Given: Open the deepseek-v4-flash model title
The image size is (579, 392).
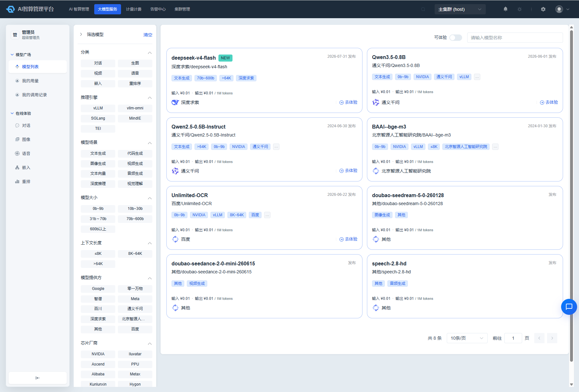Looking at the screenshot, I should point(194,58).
